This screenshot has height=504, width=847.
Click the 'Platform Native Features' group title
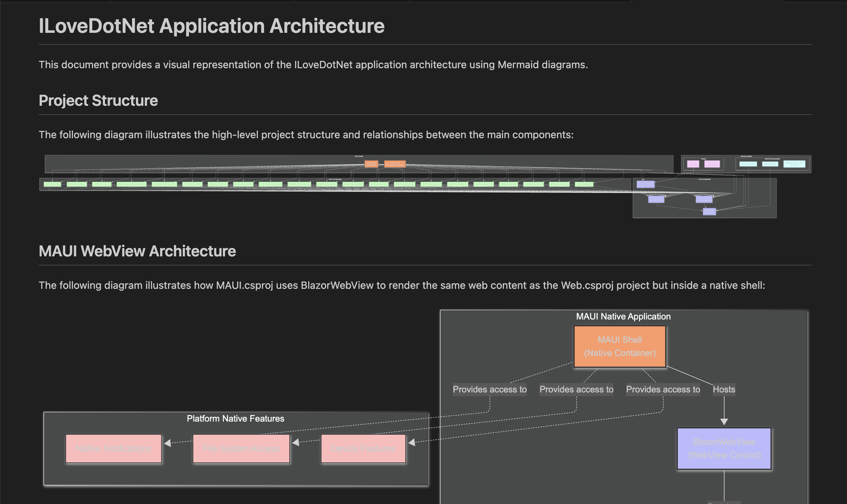pyautogui.click(x=236, y=419)
